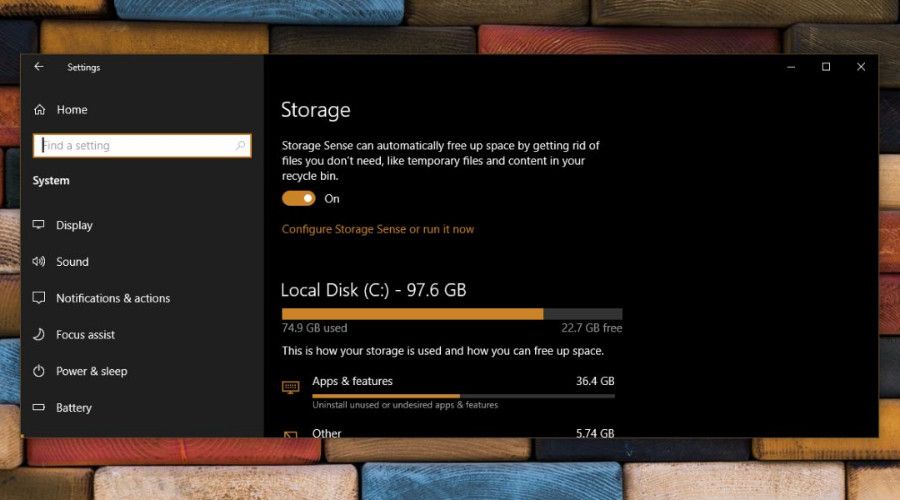Click the Focus assist moon icon
The image size is (900, 500).
point(39,335)
